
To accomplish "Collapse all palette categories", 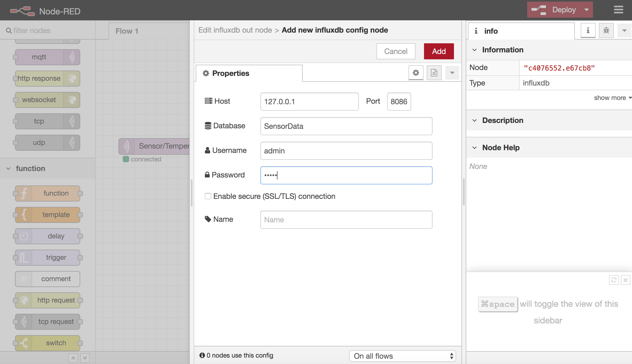I will tap(73, 358).
